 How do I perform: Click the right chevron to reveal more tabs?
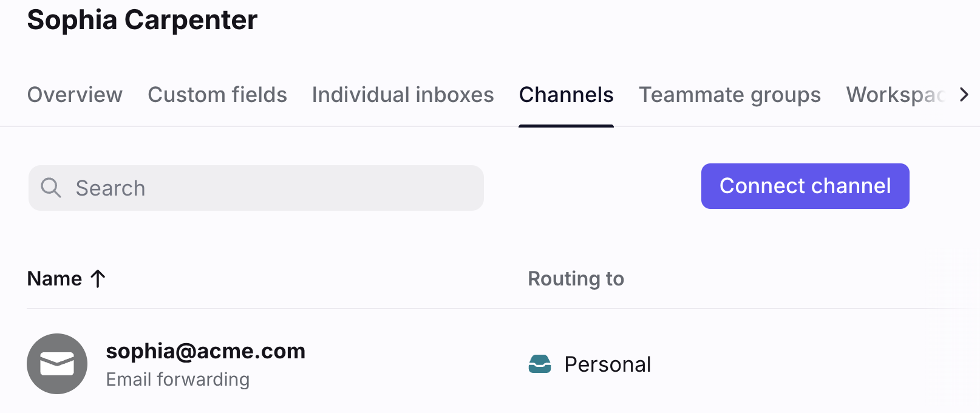coord(964,95)
